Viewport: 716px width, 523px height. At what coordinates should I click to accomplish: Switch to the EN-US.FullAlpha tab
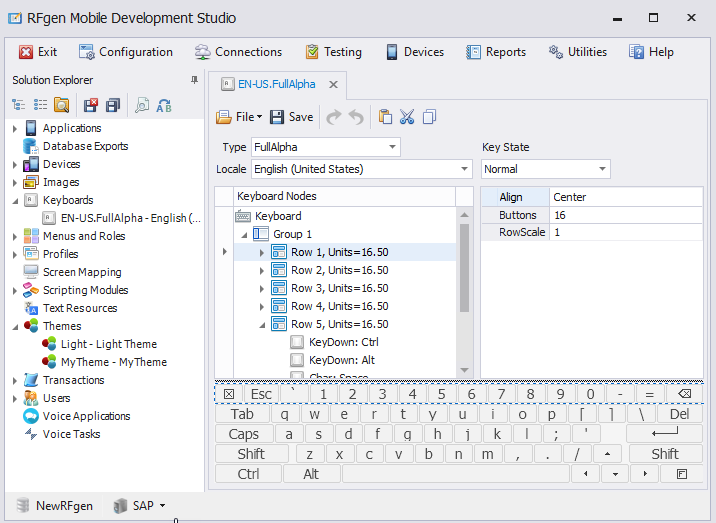click(277, 85)
